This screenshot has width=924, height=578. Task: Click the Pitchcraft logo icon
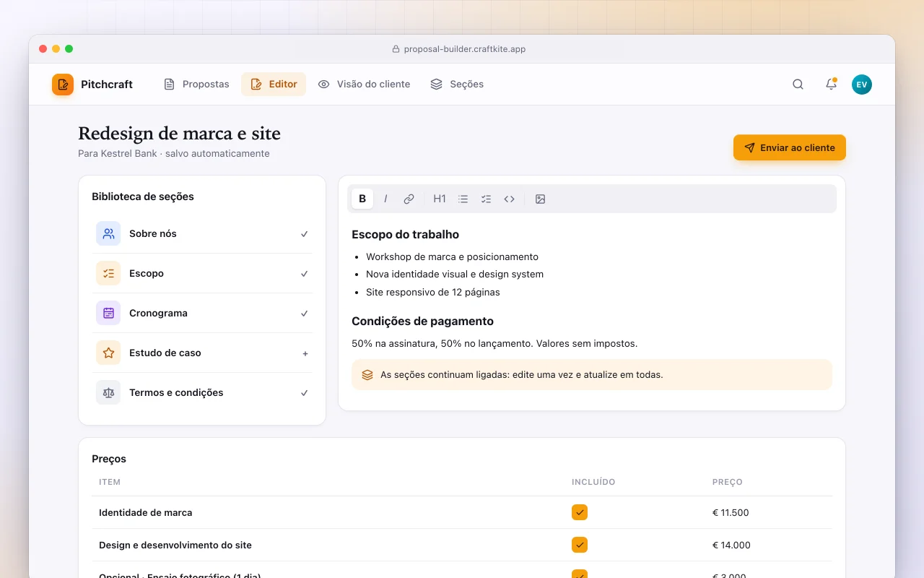(63, 85)
